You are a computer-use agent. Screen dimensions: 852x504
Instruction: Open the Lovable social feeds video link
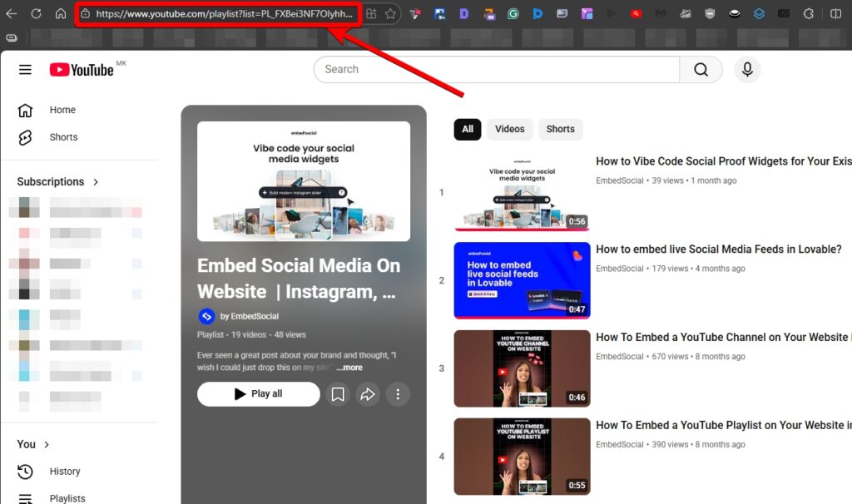pos(719,249)
